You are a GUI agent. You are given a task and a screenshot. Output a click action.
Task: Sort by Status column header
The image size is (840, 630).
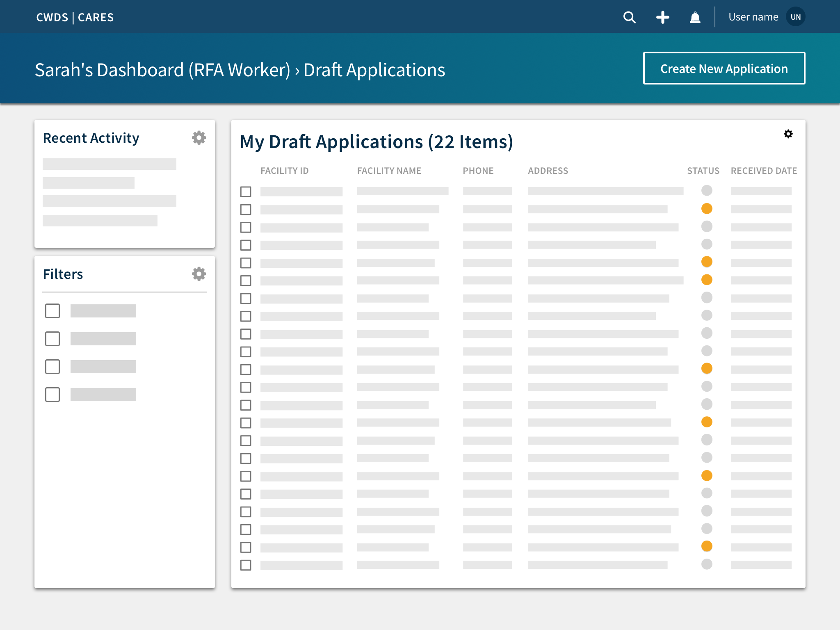pyautogui.click(x=703, y=171)
